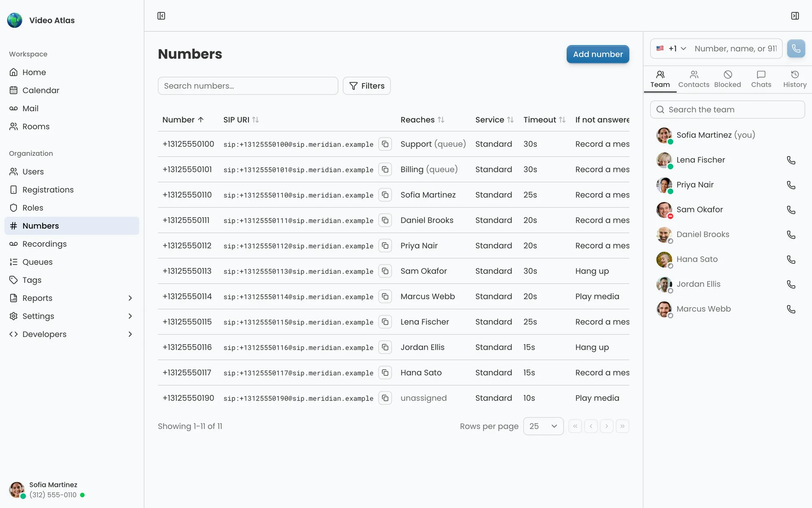This screenshot has height=508, width=812.
Task: Call Sam Okafor with phone icon
Action: point(791,210)
